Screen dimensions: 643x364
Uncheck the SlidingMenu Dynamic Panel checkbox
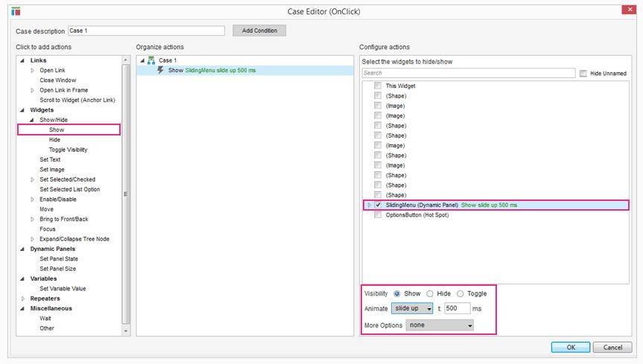pyautogui.click(x=378, y=205)
